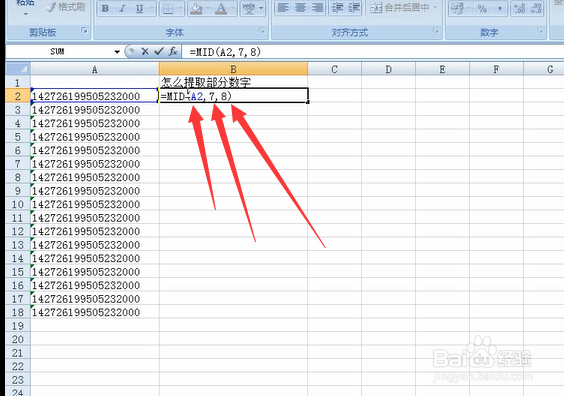Apply font color A icon
This screenshot has width=564, height=396.
point(221,9)
